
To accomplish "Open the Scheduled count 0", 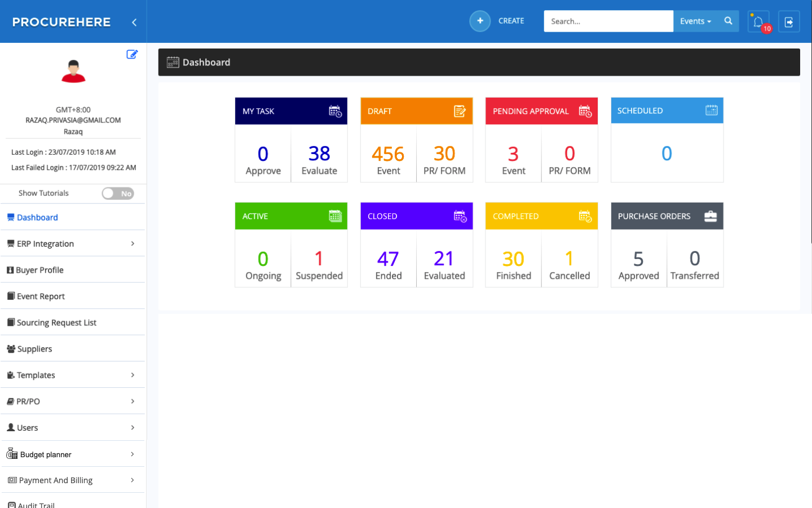I will click(x=667, y=153).
